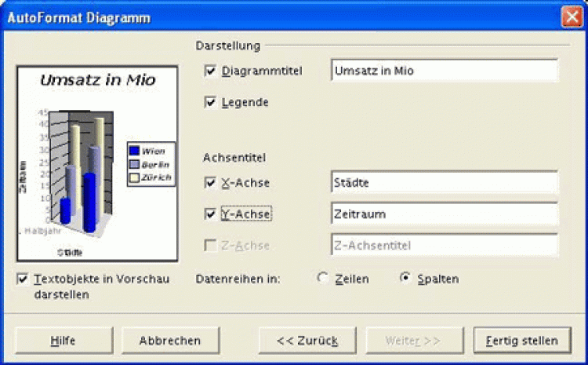The height and width of the screenshot is (365, 588).
Task: Click the Zürich legend color swatch
Action: [x=134, y=178]
